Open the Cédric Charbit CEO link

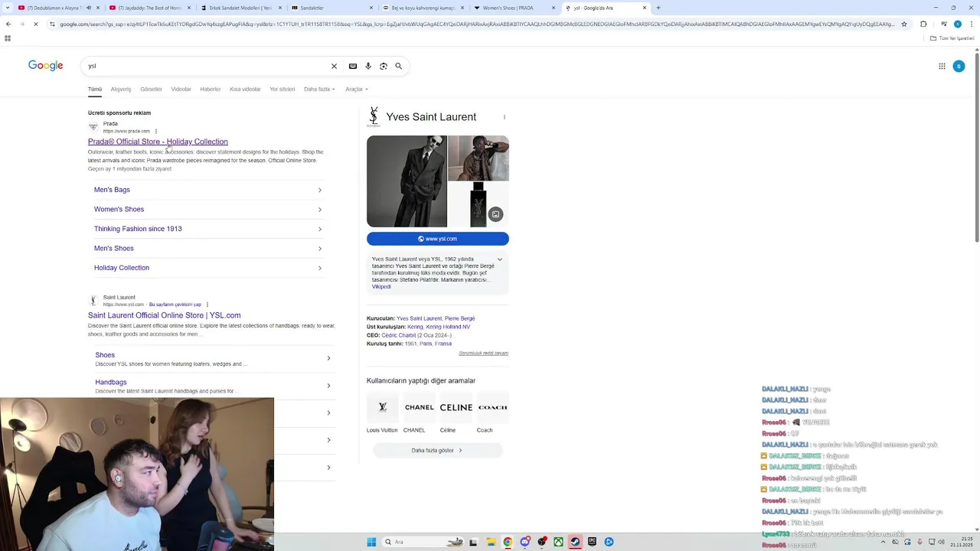coord(399,335)
